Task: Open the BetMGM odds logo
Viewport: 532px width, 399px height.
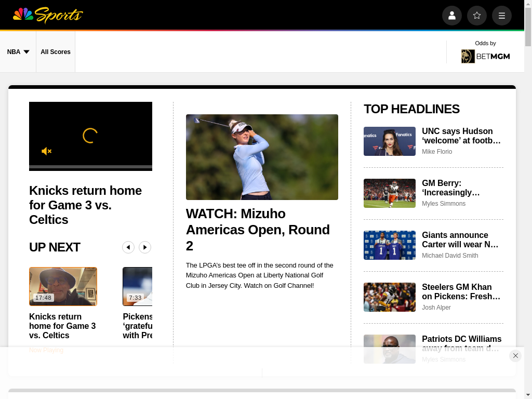Action: [x=486, y=56]
